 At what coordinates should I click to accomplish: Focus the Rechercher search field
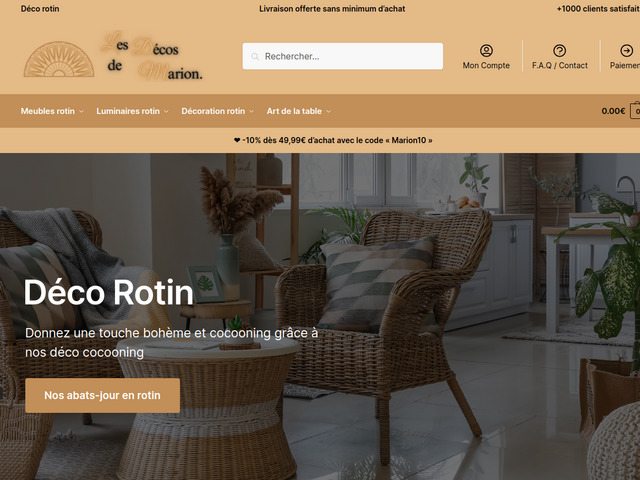[x=342, y=56]
